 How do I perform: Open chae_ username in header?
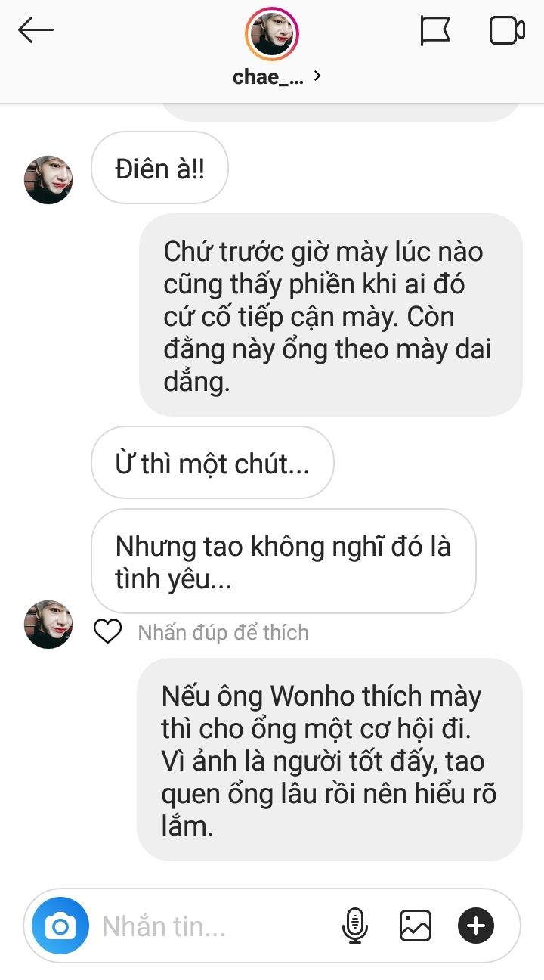268,76
